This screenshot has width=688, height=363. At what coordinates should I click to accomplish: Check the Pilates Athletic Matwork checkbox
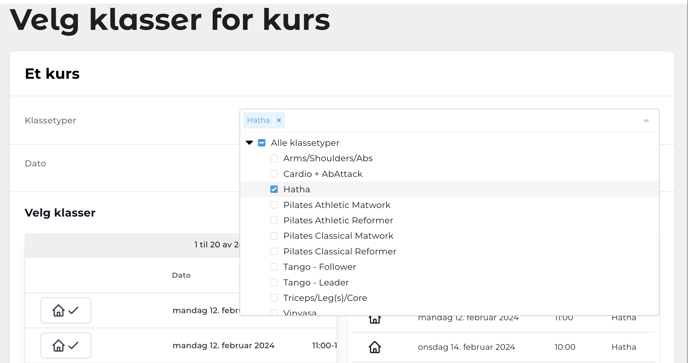coord(274,205)
